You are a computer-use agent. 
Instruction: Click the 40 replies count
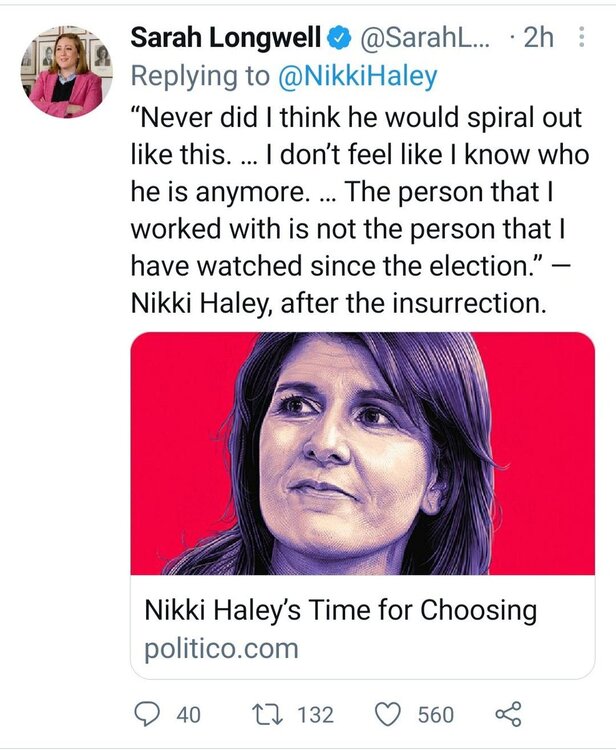point(188,715)
